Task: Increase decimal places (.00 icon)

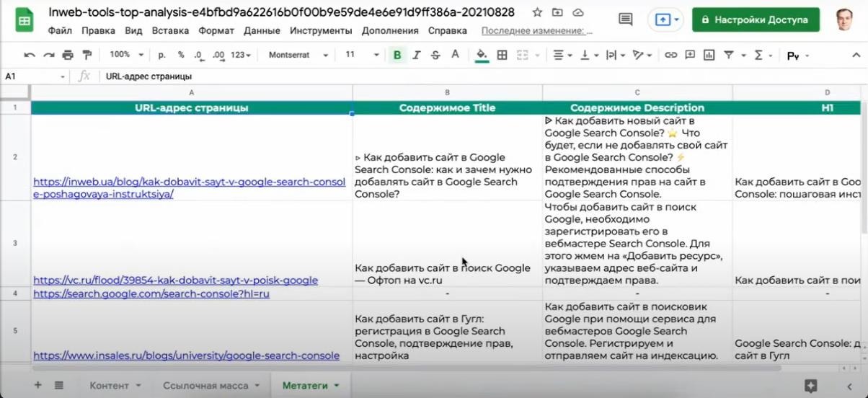Action: click(218, 55)
